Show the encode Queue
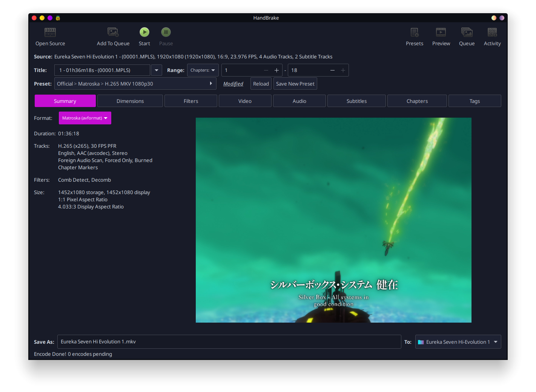The width and height of the screenshot is (536, 392). tap(467, 37)
